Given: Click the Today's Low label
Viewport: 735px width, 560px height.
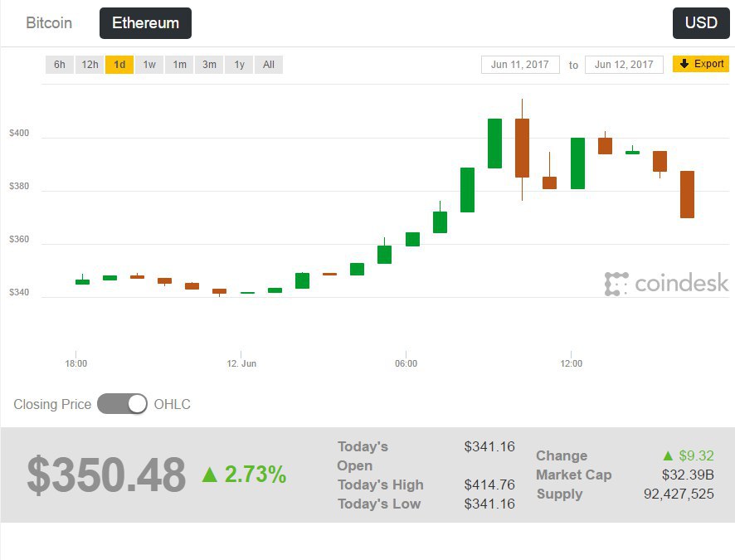Looking at the screenshot, I should pyautogui.click(x=379, y=504).
